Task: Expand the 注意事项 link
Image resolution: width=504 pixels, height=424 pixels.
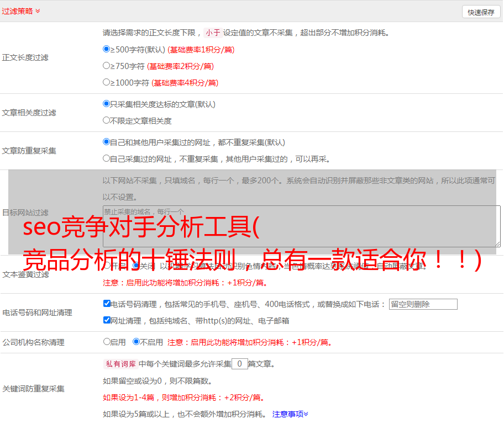Action: [x=290, y=414]
